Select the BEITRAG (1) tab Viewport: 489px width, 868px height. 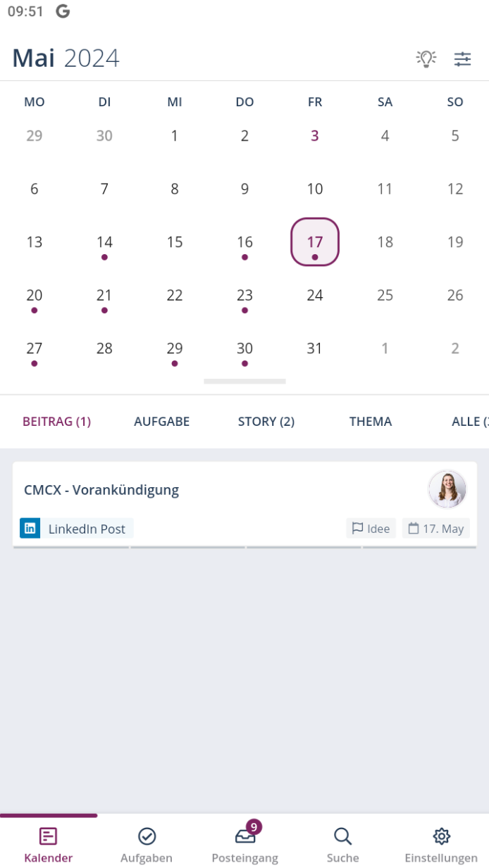56,422
